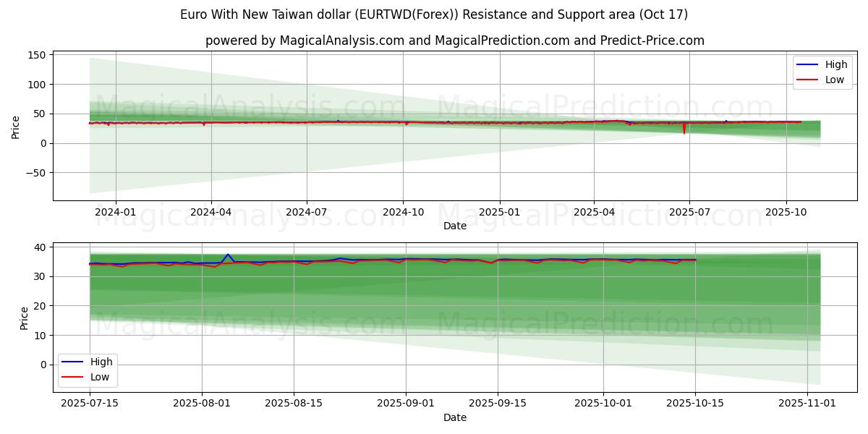Select blue High line sample in bottom legend
This screenshot has height=434, width=868.
click(73, 362)
